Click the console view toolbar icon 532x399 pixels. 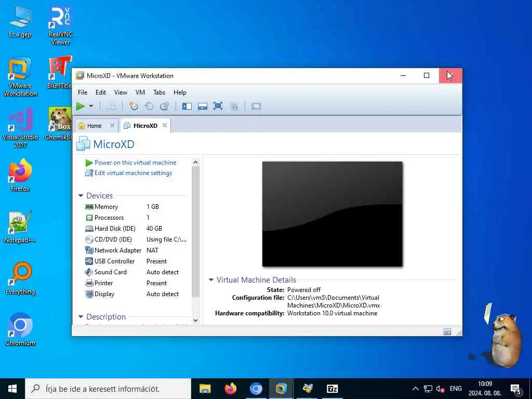(256, 106)
